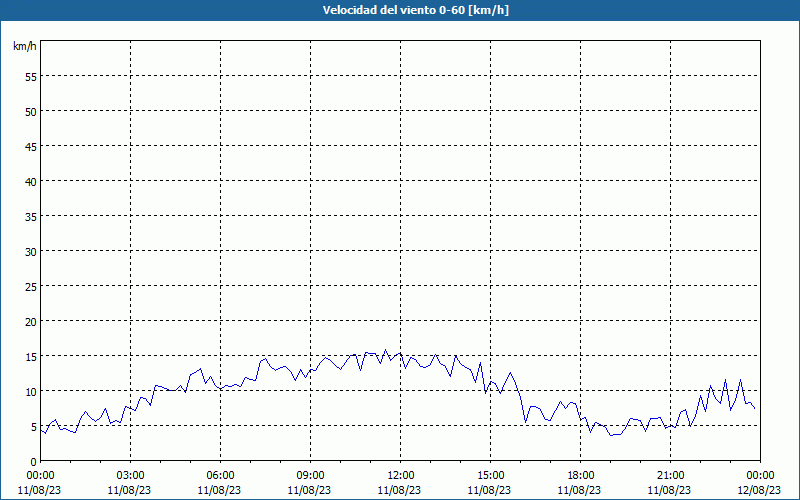Click the y-axis value '55'

(x=31, y=77)
